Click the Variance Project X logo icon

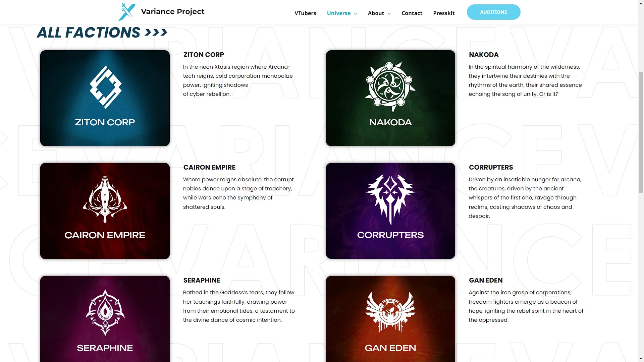pos(127,12)
